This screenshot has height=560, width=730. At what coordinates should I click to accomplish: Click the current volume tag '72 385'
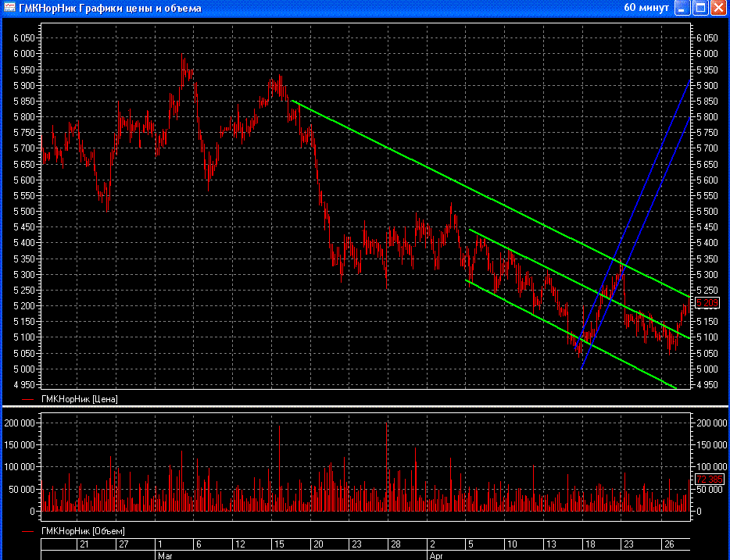(x=709, y=479)
